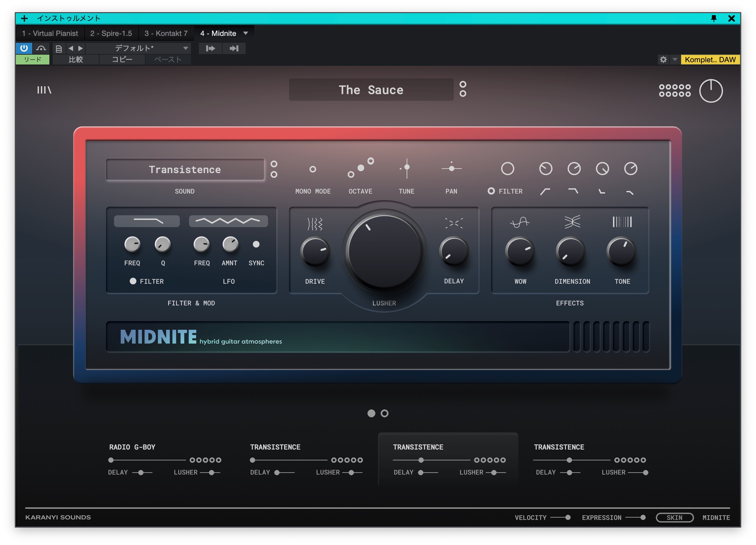Toggle the Mono Mode switch

point(312,169)
